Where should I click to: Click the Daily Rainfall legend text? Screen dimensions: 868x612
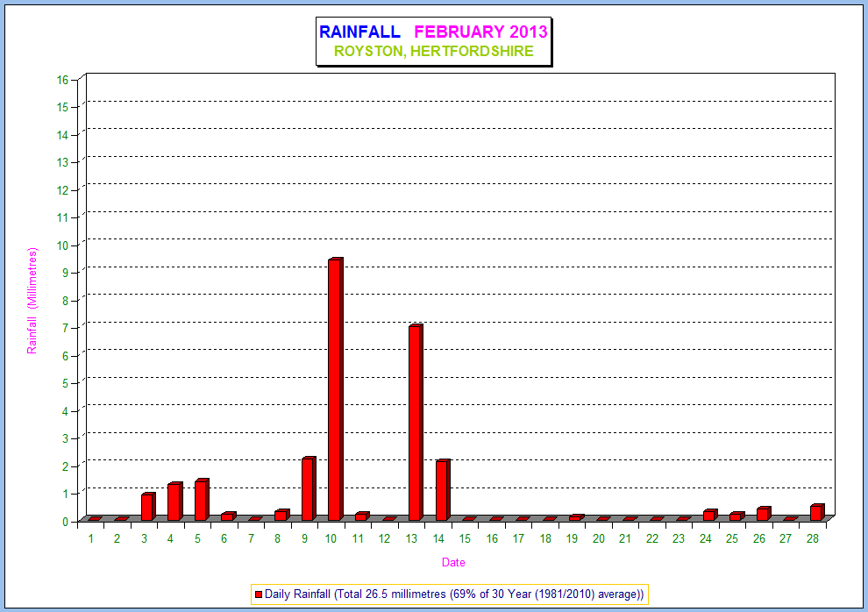pos(454,594)
